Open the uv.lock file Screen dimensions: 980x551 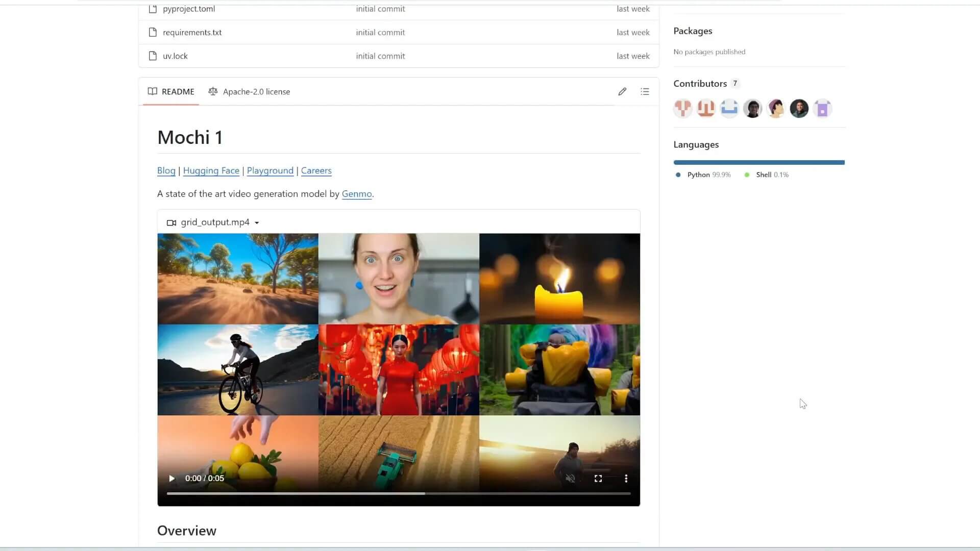175,56
